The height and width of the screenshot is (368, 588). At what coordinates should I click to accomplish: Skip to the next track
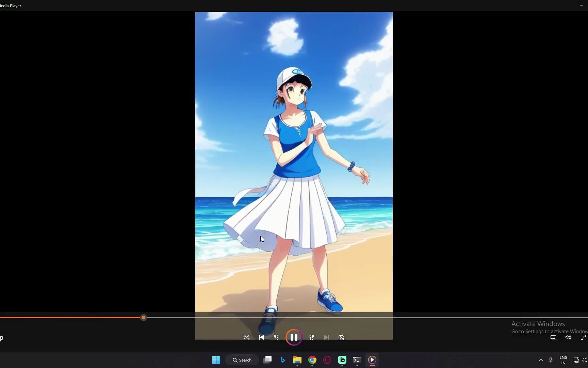tap(326, 337)
